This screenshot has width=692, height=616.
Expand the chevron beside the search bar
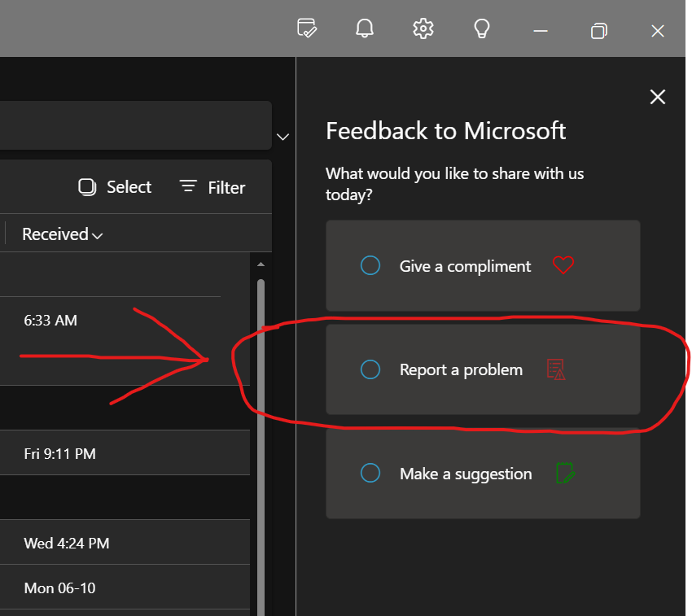tap(282, 137)
